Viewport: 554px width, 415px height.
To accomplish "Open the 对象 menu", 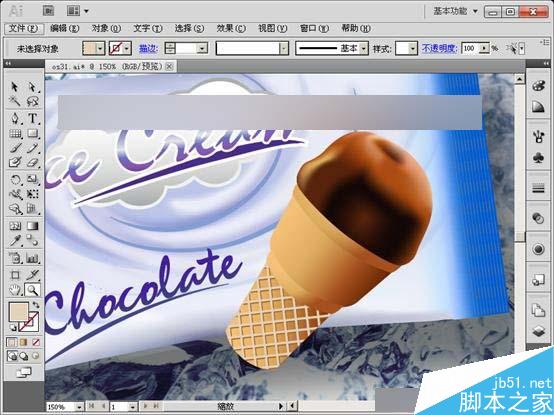I will coord(106,28).
